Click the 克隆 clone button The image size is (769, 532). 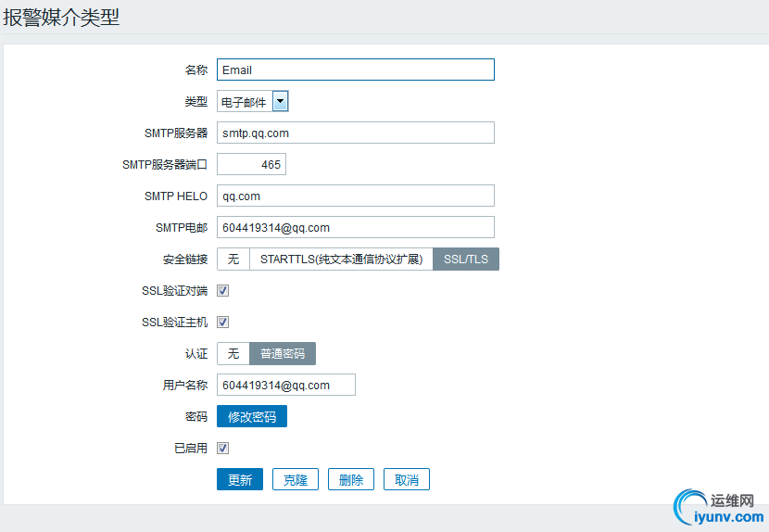(296, 479)
